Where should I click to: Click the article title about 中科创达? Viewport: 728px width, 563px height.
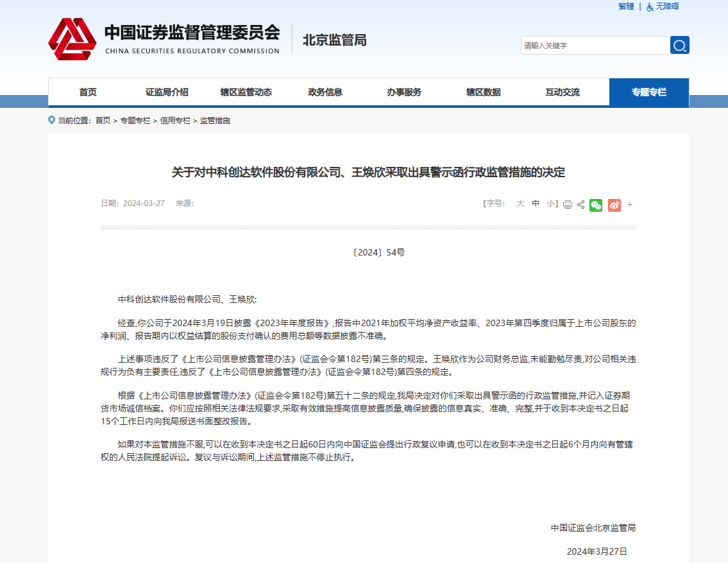pyautogui.click(x=369, y=172)
